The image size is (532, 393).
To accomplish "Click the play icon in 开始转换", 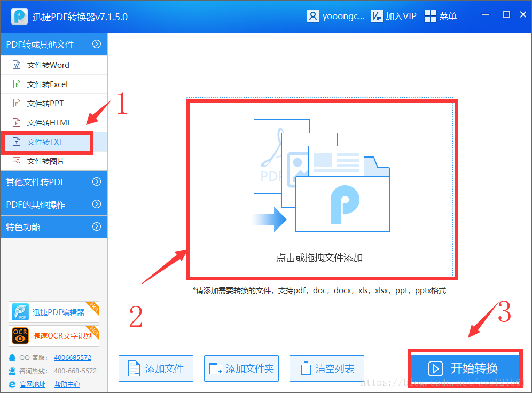I will pos(435,368).
